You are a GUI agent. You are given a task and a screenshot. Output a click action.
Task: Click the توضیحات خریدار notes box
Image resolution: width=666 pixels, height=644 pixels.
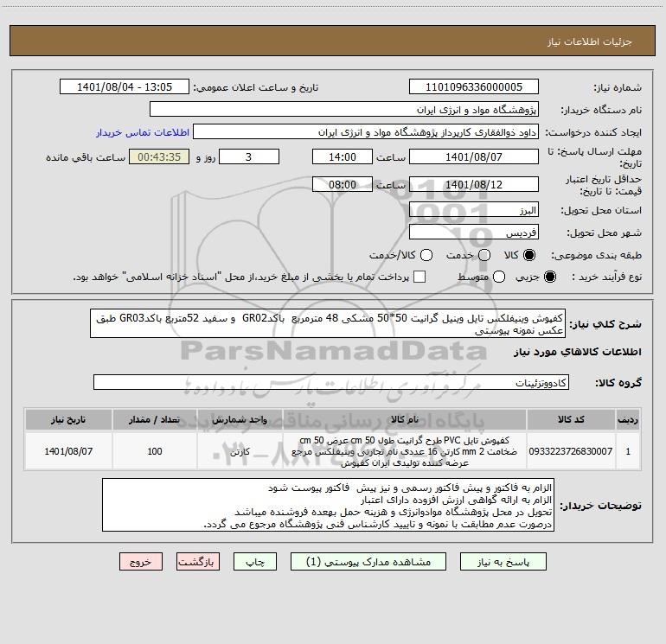pos(329,505)
